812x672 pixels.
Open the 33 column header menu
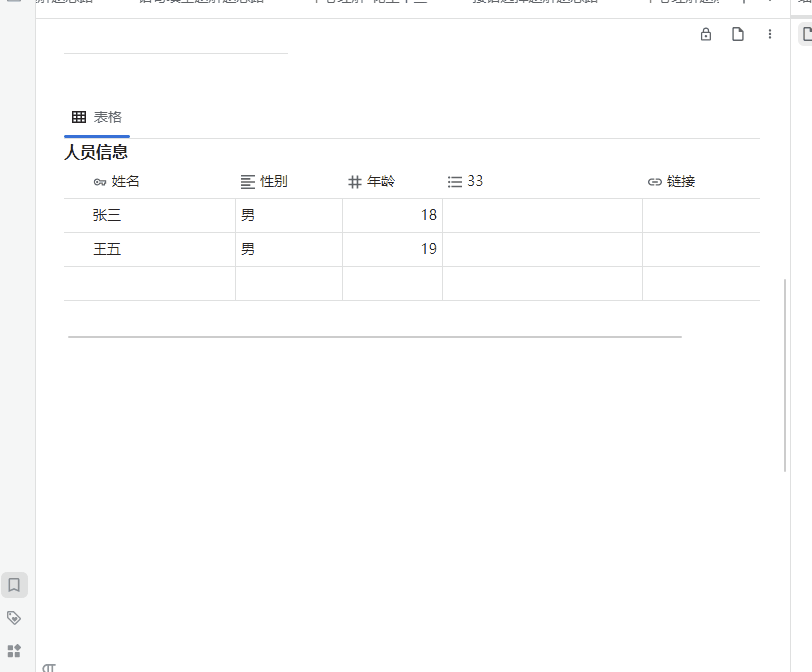[x=474, y=181]
